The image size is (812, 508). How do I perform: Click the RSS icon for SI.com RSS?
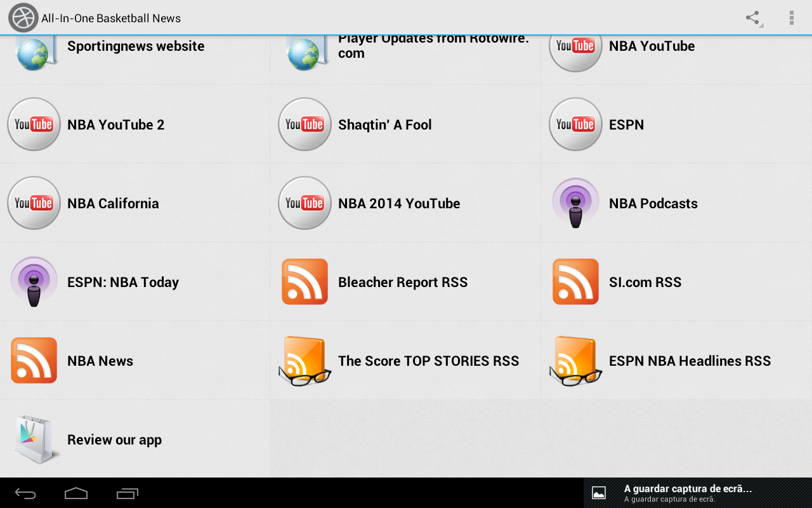[575, 282]
